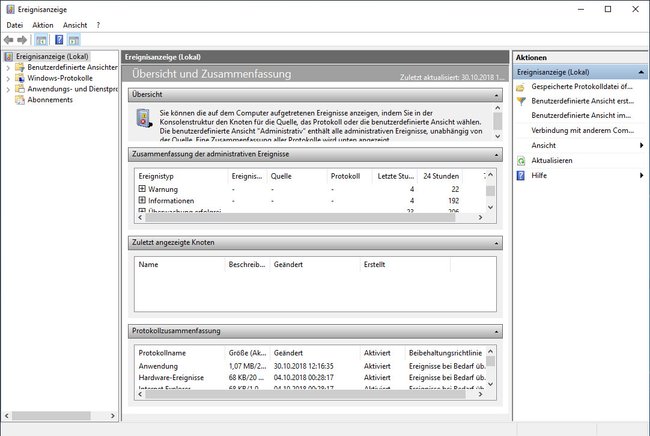Collapse Zusammenfassung der administrativen Ereignisse section
The height and width of the screenshot is (436, 650).
click(496, 155)
